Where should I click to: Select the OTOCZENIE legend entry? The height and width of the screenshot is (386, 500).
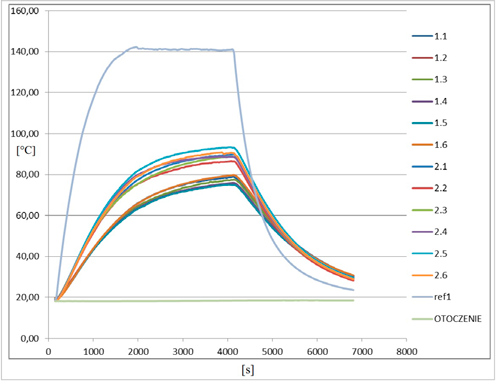[447, 319]
